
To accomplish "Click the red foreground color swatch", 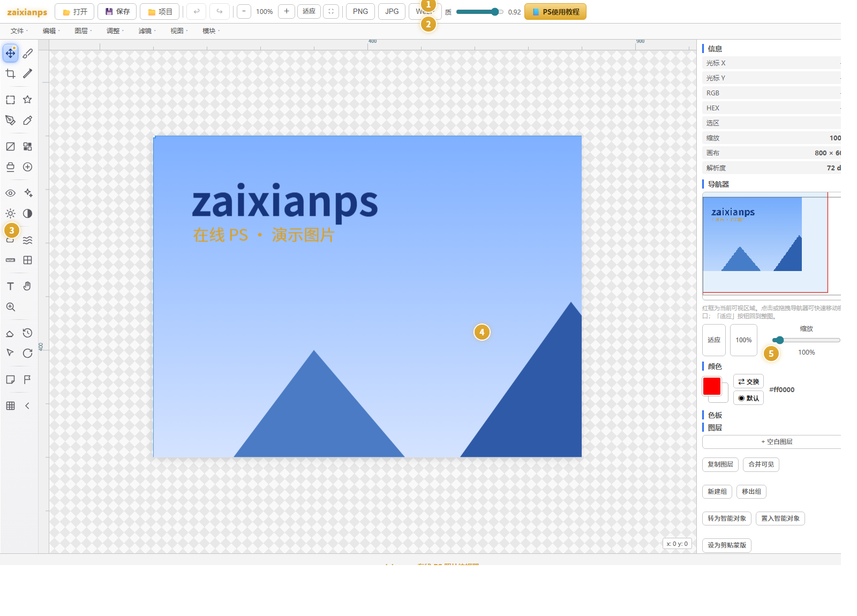I will (x=712, y=386).
